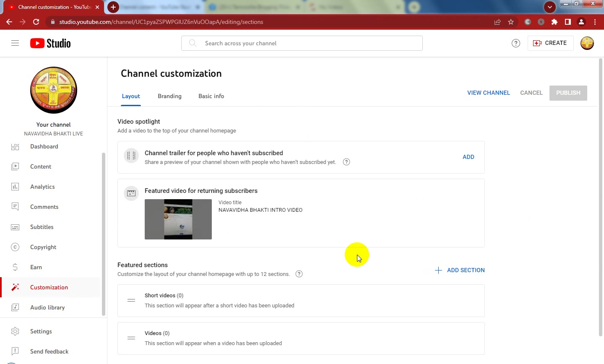This screenshot has height=364, width=604.
Task: Click help icon next to Featured sections description
Action: (299, 274)
